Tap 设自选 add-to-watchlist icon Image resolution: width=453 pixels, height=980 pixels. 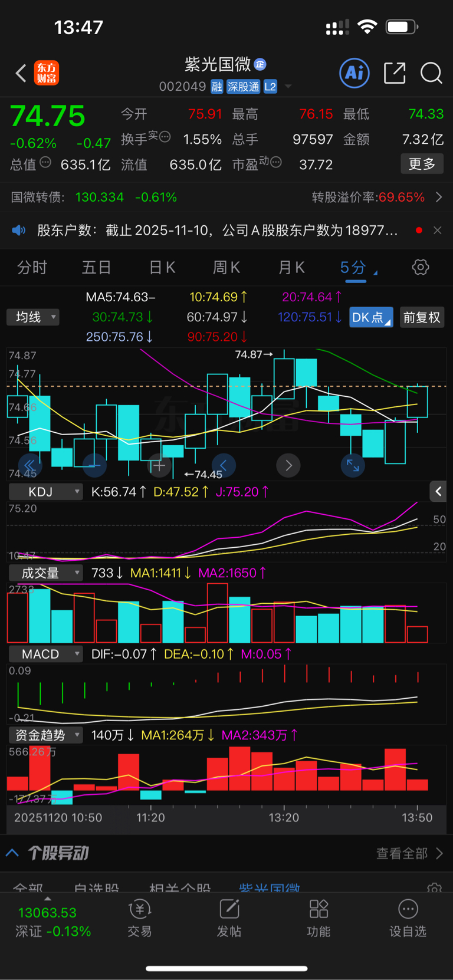click(408, 919)
